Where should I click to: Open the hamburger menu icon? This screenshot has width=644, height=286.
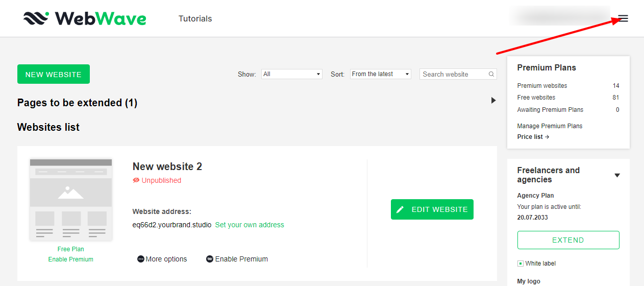623,19
